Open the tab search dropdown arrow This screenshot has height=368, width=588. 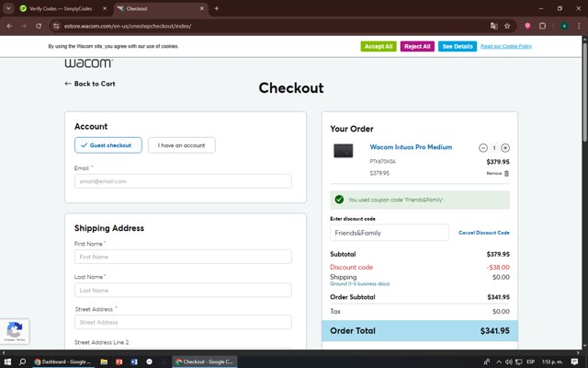pos(8,8)
